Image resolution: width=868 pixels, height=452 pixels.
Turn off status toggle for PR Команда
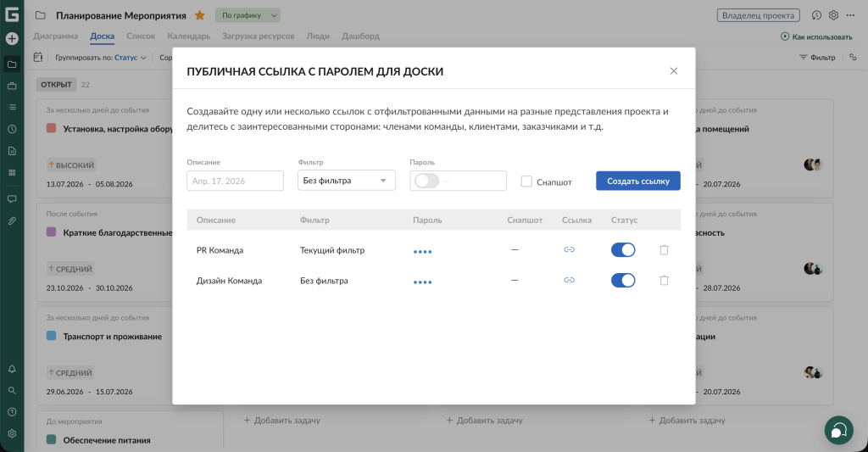tap(623, 250)
